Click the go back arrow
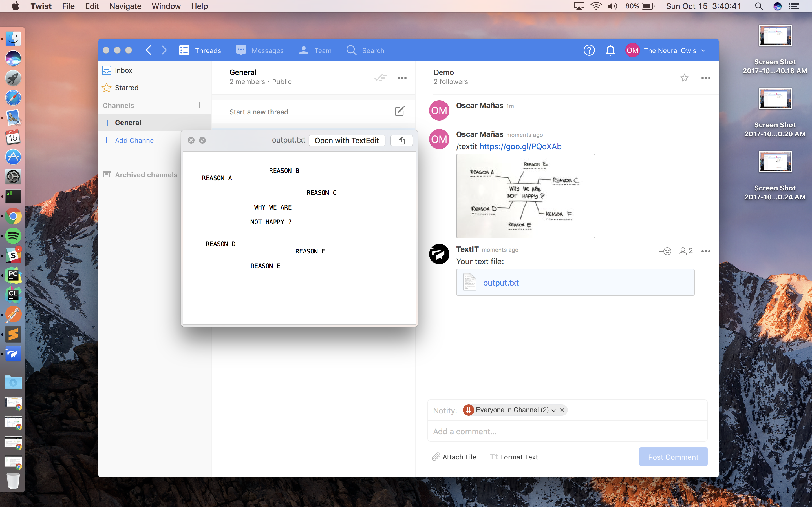The image size is (812, 507). (149, 50)
